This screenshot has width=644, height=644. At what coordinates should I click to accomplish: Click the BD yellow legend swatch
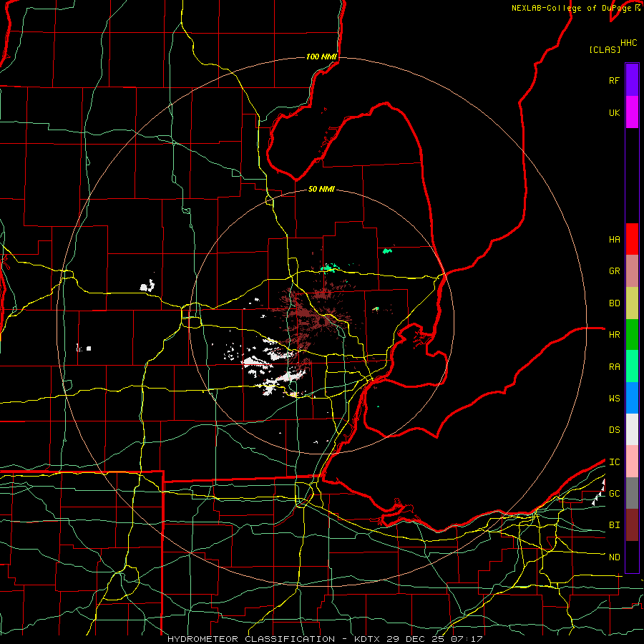tap(632, 303)
